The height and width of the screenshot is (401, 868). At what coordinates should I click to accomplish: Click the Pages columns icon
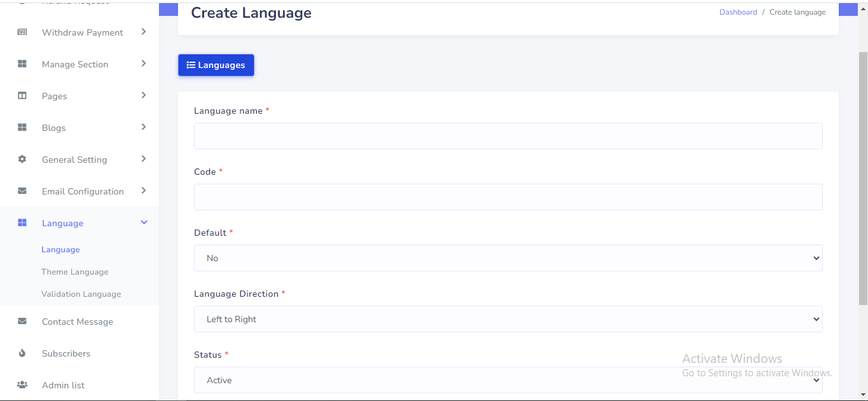[x=22, y=96]
